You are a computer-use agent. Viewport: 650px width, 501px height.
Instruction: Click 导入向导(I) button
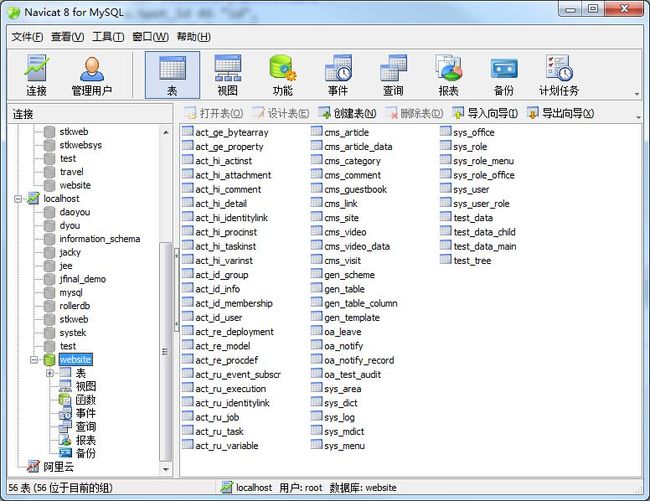485,113
